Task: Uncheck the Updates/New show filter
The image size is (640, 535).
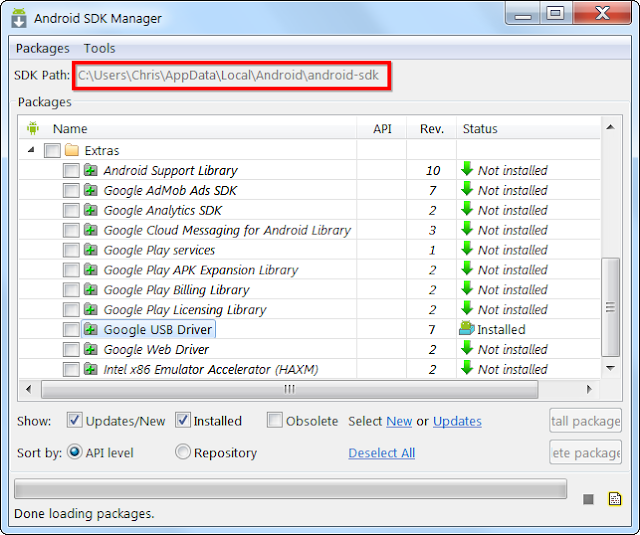Action: pos(74,420)
